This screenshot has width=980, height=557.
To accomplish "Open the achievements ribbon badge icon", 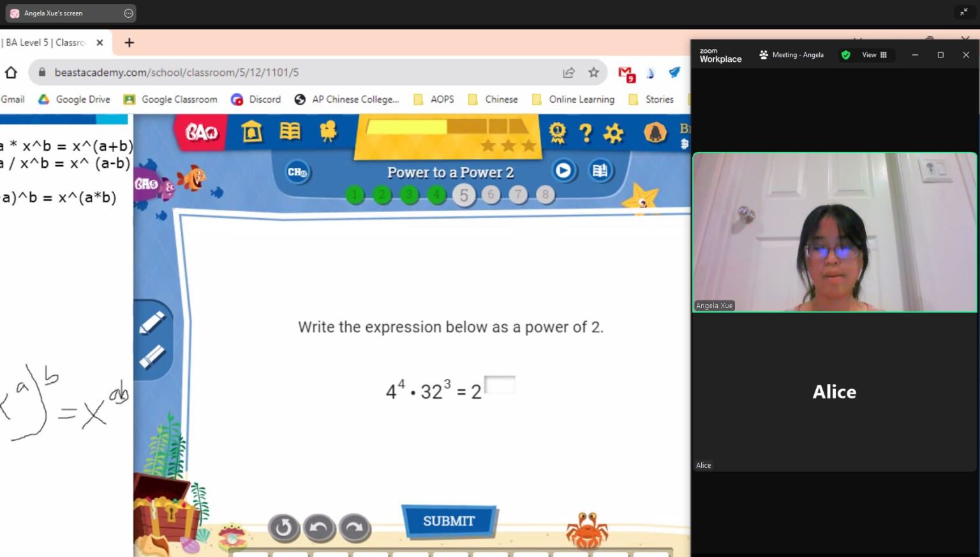I will point(558,133).
